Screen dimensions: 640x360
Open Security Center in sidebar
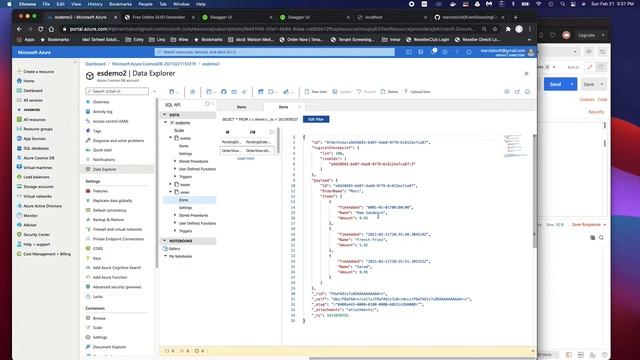coord(33,235)
